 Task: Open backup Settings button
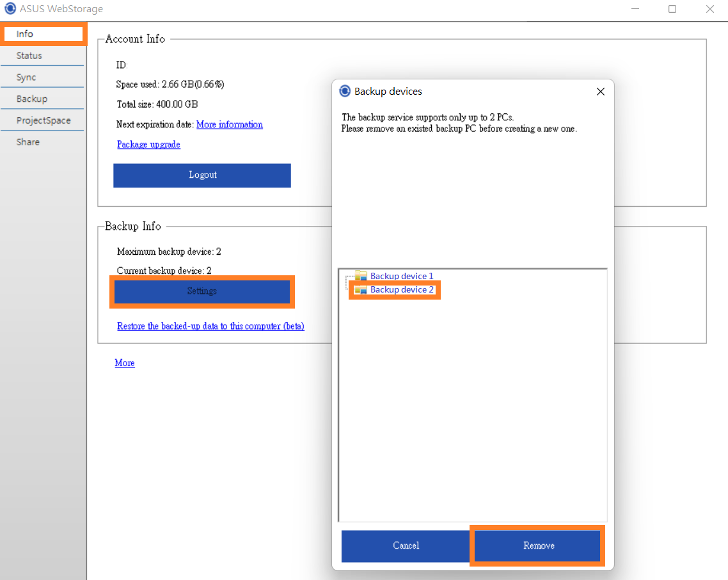click(202, 291)
